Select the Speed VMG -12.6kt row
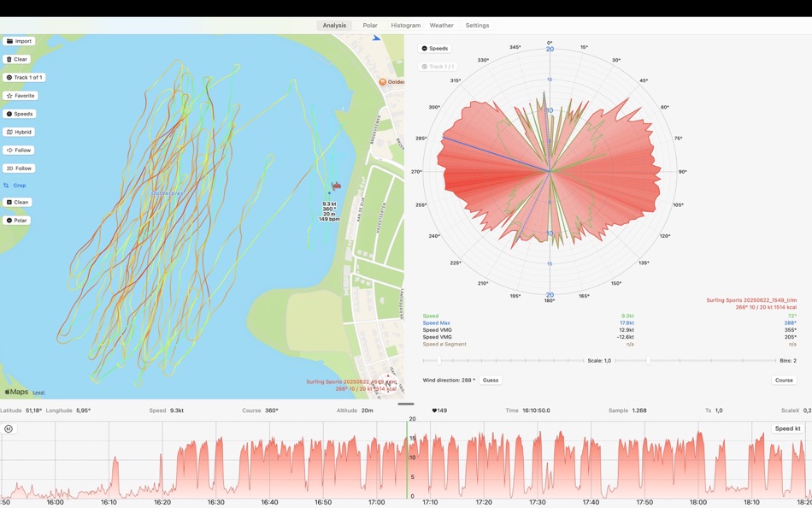This screenshot has height=508, width=812. 609,337
